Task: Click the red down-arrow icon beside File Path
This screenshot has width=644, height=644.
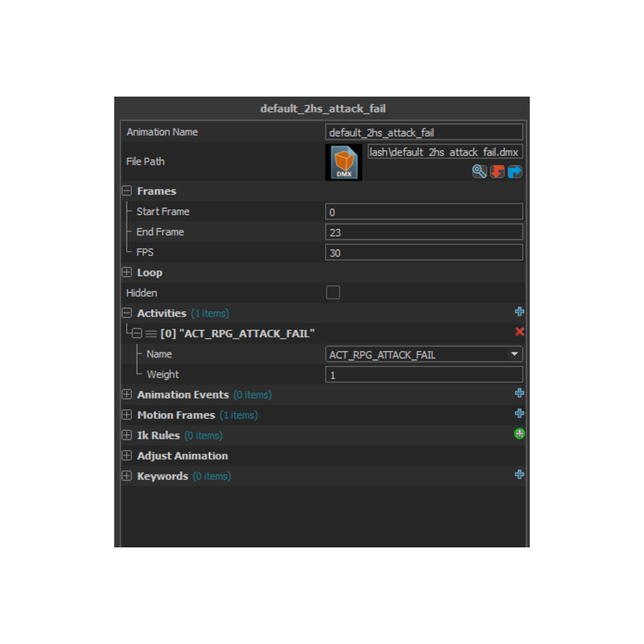Action: point(497,172)
